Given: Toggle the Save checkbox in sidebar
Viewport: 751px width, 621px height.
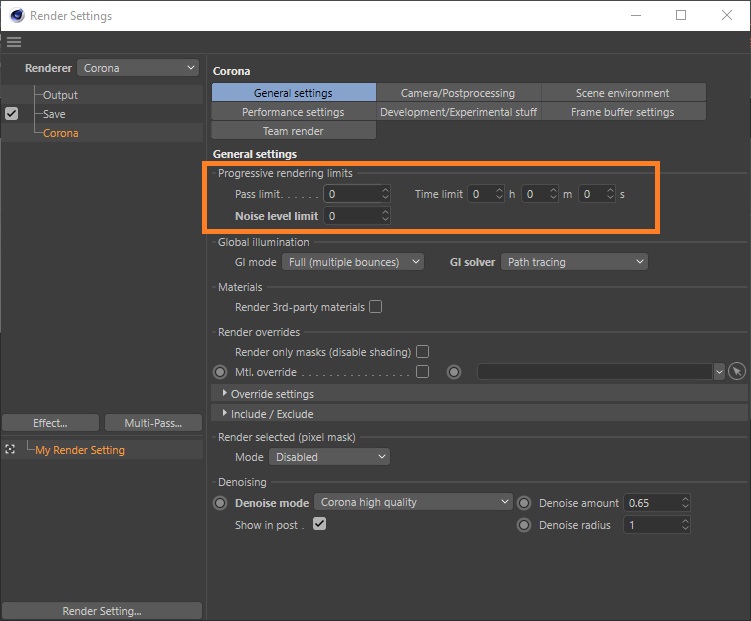Looking at the screenshot, I should (11, 114).
